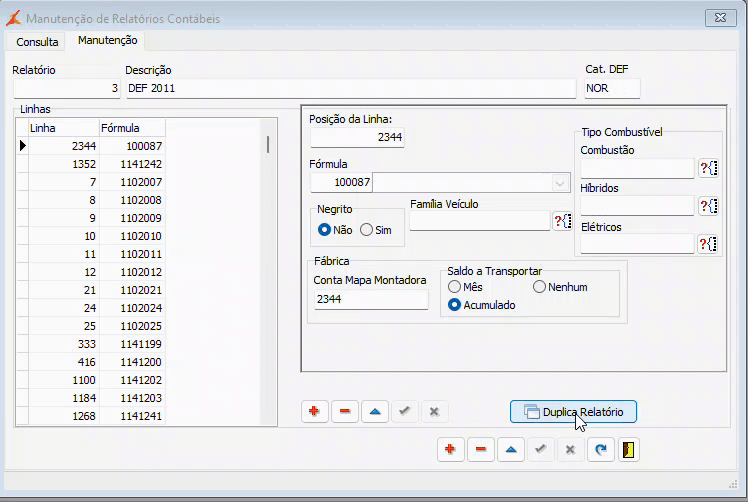Click the Posição da Linha field
This screenshot has height=502, width=748.
point(357,137)
